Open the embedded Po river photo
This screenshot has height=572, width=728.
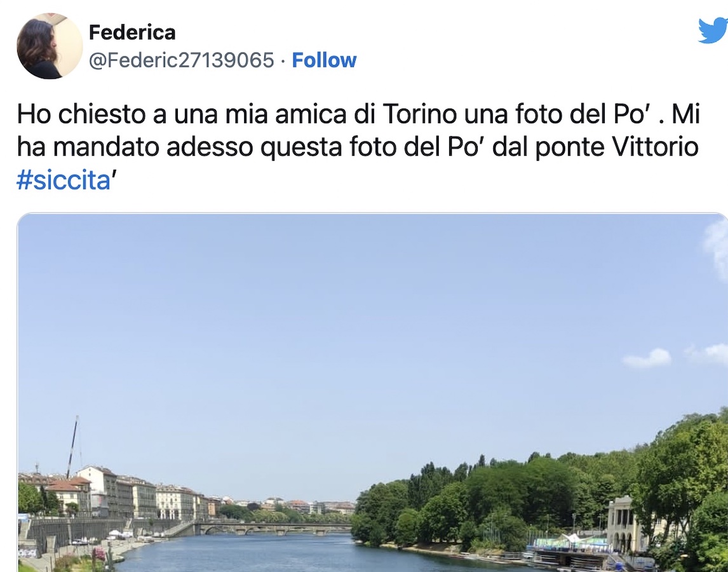coord(372,393)
